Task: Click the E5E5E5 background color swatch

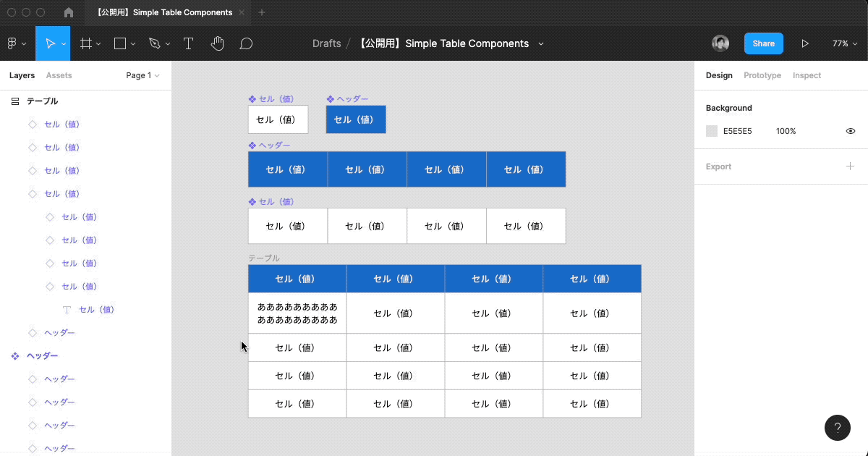Action: 712,131
